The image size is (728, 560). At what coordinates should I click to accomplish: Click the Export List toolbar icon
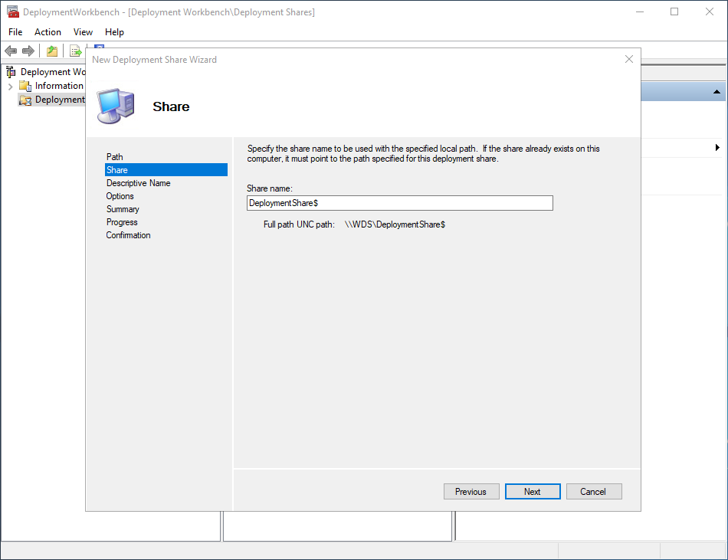pos(75,51)
